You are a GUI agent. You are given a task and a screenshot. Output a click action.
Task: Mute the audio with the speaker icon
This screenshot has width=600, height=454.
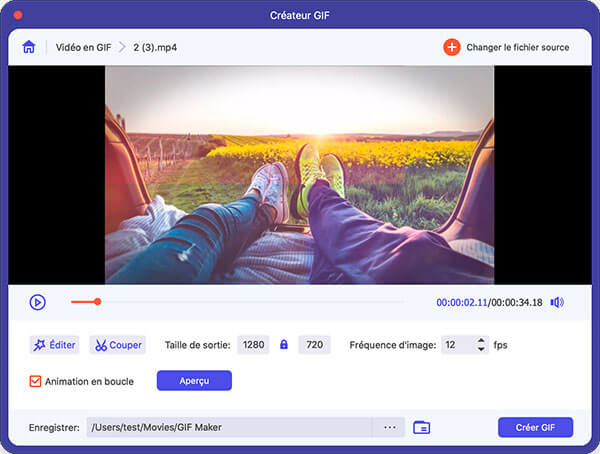(557, 302)
